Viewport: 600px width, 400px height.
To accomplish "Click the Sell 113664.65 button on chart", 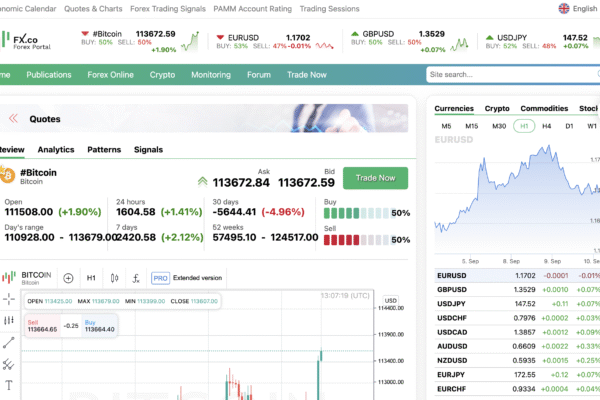I will pyautogui.click(x=42, y=326).
